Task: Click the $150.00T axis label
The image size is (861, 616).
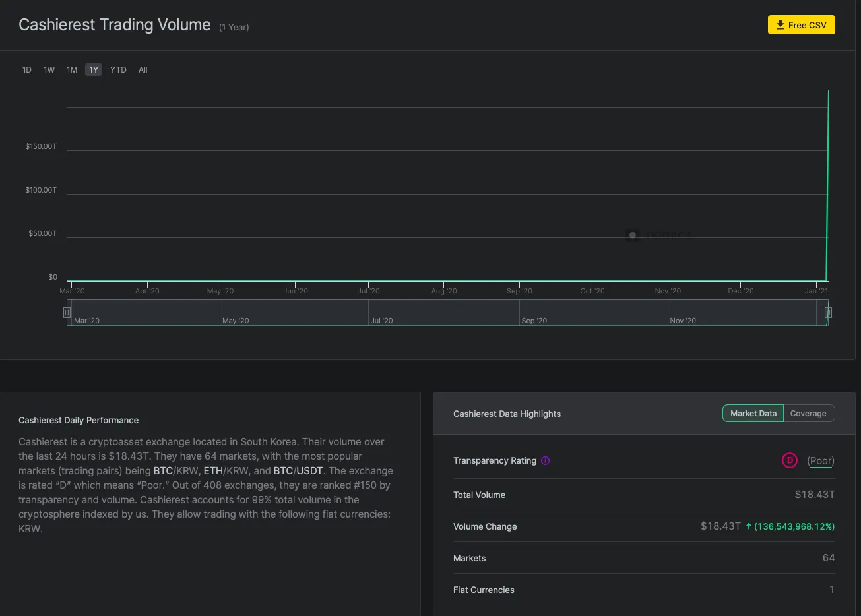Action: click(41, 146)
